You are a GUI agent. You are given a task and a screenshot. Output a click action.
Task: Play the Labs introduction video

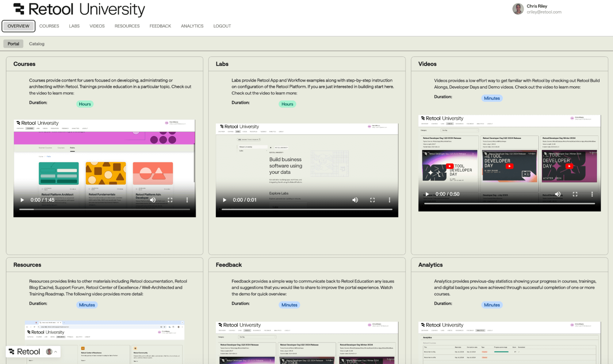coord(224,200)
